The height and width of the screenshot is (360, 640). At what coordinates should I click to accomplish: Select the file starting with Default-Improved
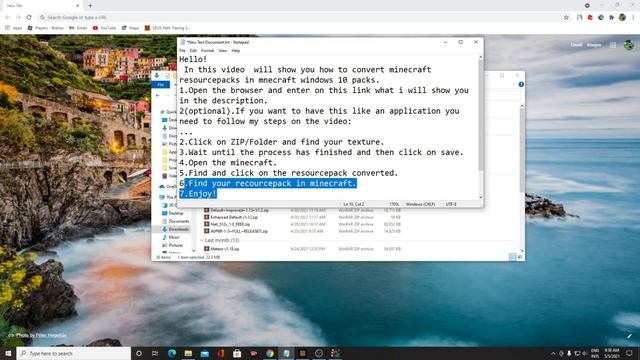pyautogui.click(x=239, y=210)
